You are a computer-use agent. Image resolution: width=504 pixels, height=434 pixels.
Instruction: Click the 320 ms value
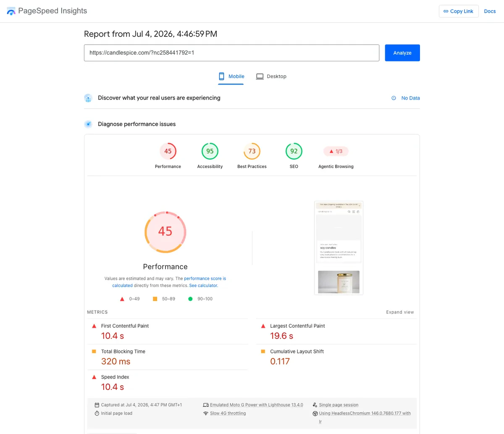116,362
